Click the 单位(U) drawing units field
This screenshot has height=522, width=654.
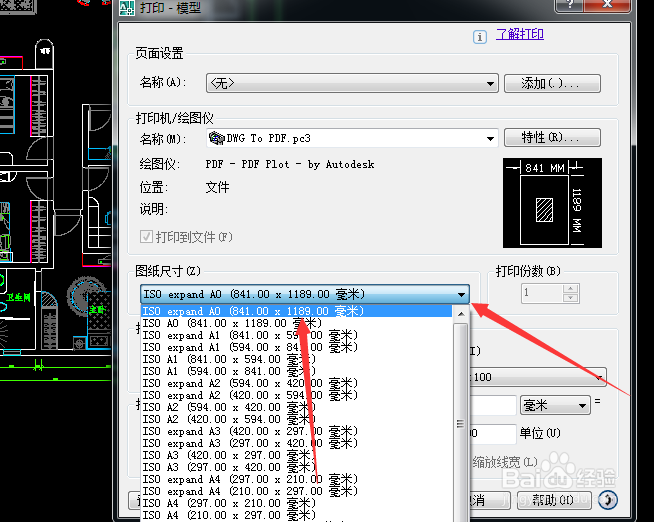coord(493,434)
